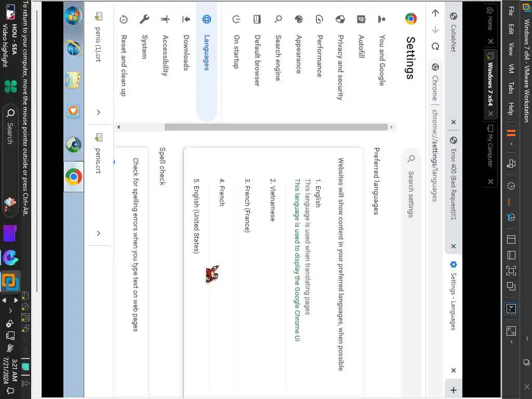Open the VMware Edit menu

click(511, 30)
